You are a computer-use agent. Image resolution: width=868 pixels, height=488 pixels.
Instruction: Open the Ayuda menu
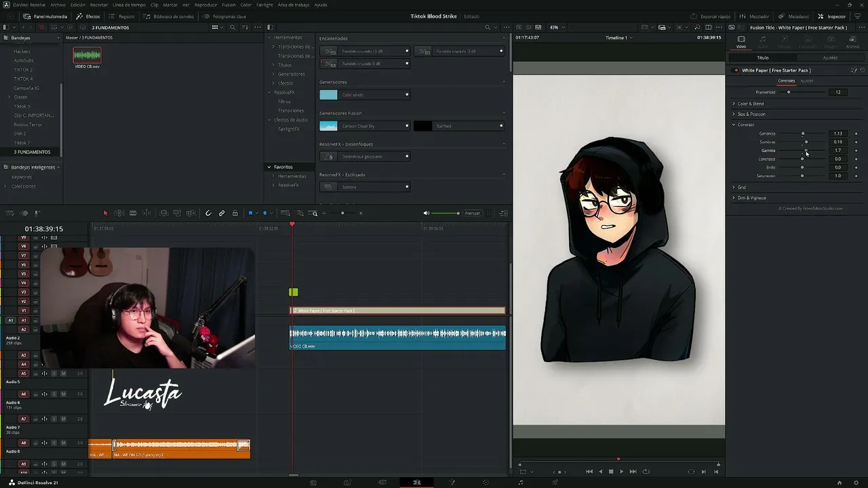[321, 5]
